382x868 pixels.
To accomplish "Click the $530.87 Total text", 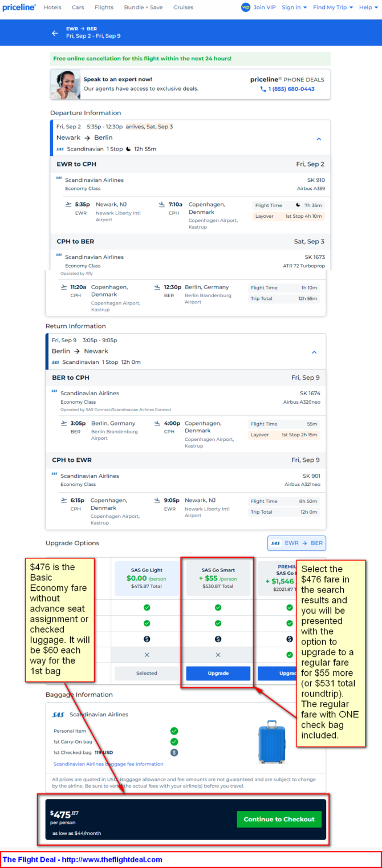I will coord(218,586).
